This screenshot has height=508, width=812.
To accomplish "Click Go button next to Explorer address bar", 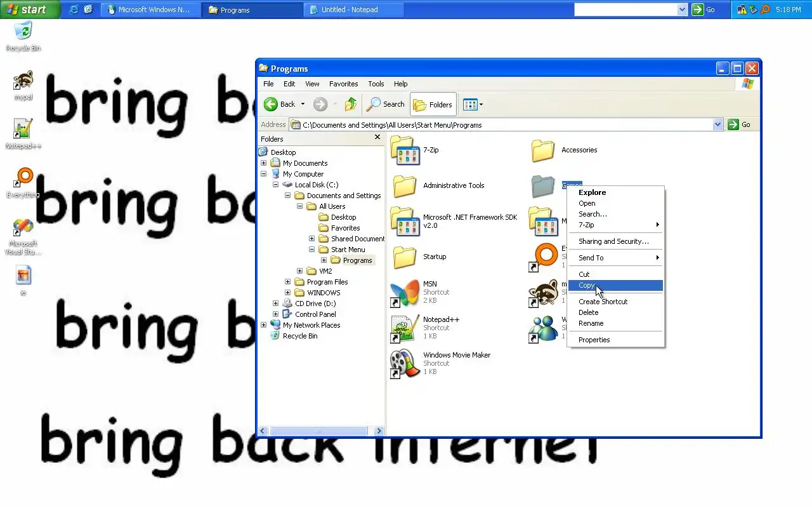I will tap(740, 124).
